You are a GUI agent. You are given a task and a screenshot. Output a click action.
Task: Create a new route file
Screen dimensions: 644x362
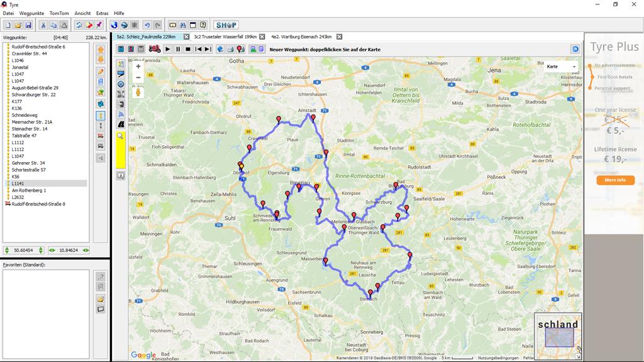click(x=8, y=25)
